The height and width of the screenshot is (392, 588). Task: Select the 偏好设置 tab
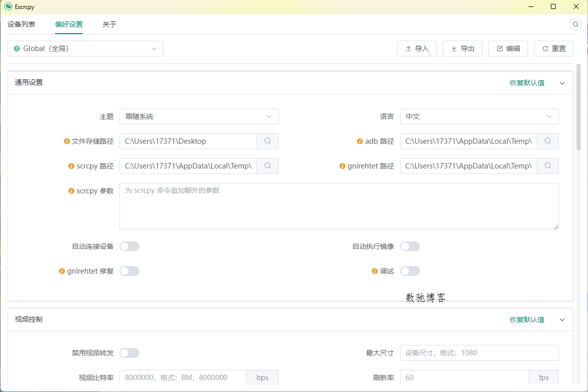[68, 24]
